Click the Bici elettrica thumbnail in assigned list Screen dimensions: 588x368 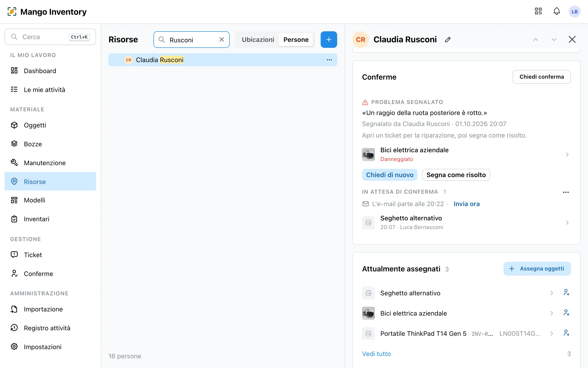[x=368, y=313]
